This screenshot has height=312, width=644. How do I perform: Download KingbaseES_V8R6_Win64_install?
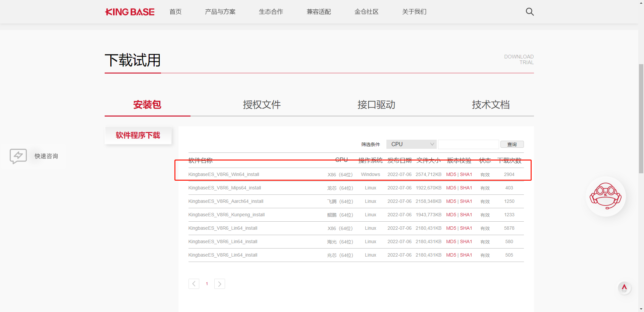[x=224, y=174]
